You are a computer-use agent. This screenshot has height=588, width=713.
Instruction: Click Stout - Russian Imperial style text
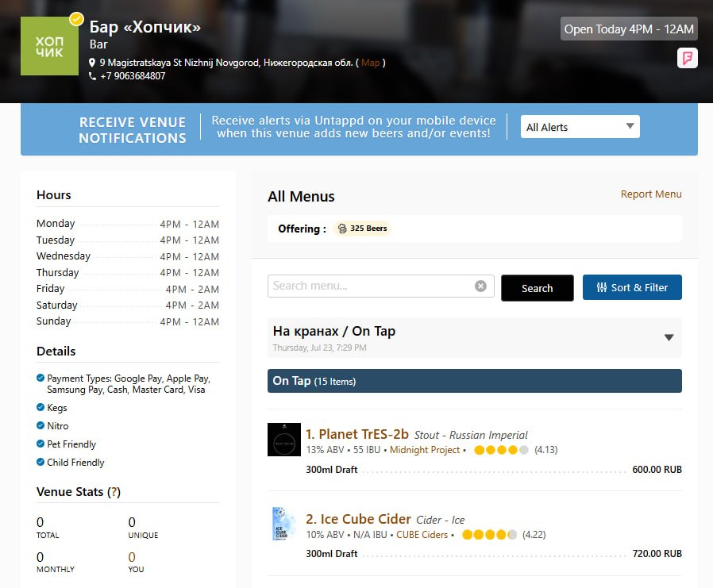click(471, 435)
